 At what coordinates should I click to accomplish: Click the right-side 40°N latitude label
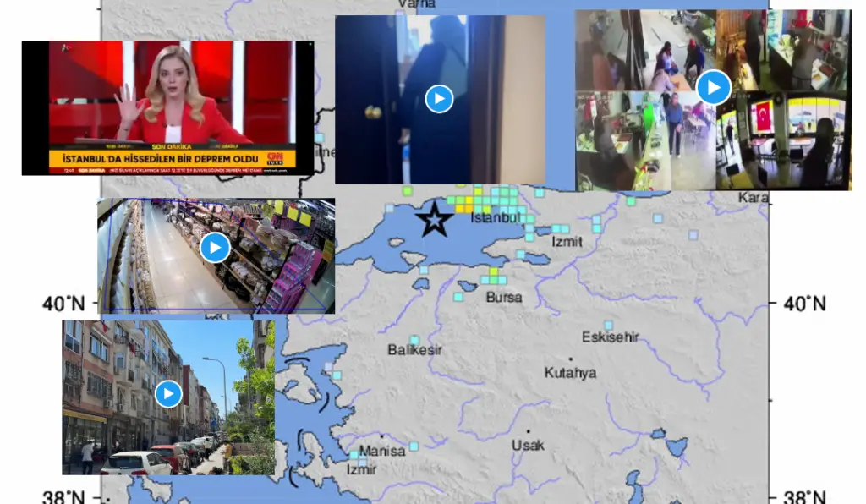click(x=803, y=303)
